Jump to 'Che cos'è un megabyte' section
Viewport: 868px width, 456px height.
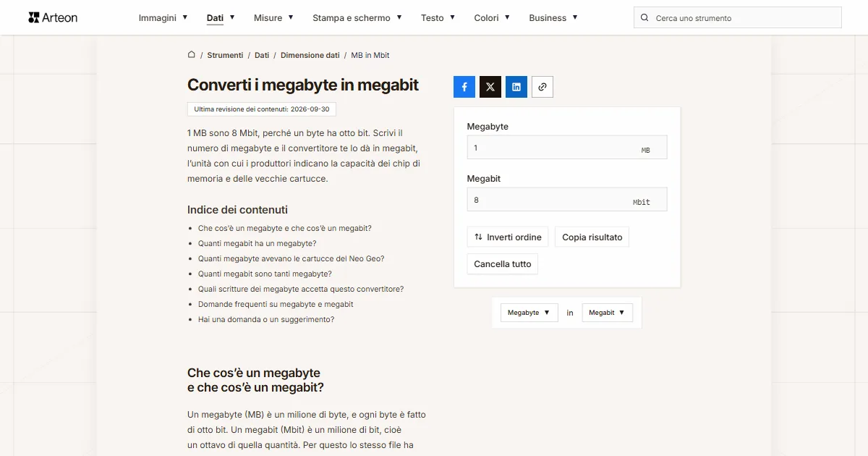coord(285,228)
